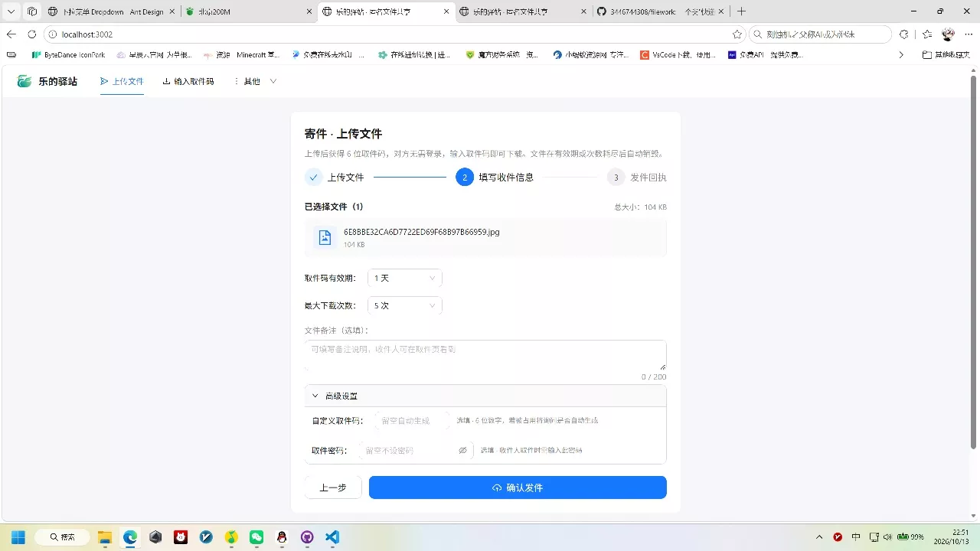The image size is (980, 551).
Task: Click the 文件备注 textarea
Action: click(485, 355)
